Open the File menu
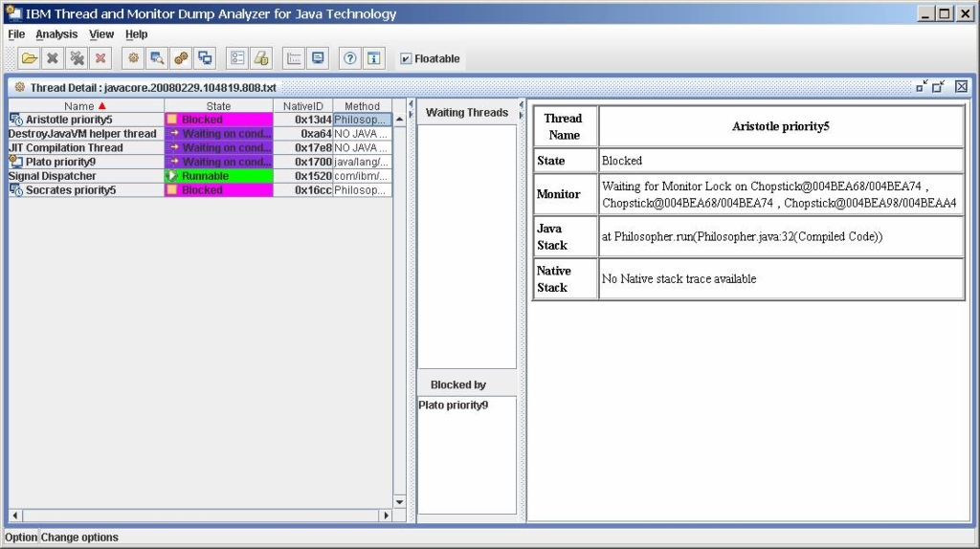 coord(16,34)
